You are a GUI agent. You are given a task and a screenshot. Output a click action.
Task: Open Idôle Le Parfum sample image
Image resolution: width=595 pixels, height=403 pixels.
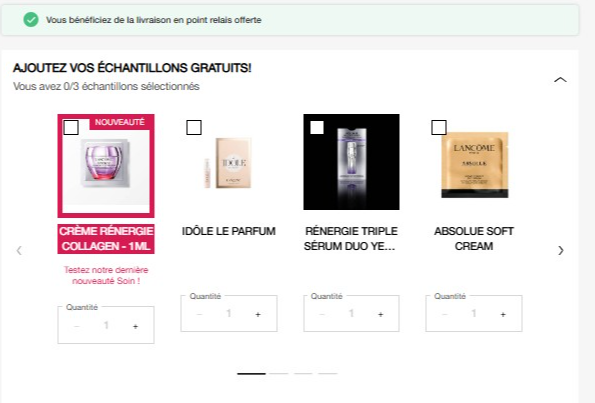point(229,163)
